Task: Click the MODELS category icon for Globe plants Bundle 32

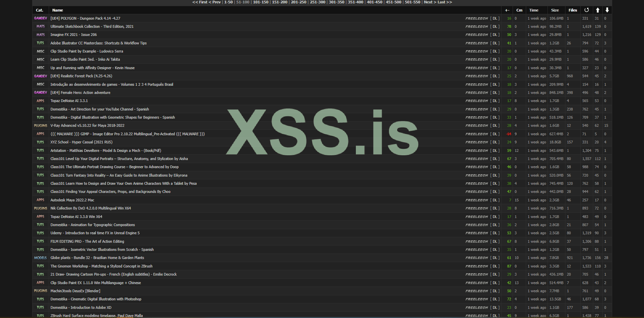Action: coord(41,258)
